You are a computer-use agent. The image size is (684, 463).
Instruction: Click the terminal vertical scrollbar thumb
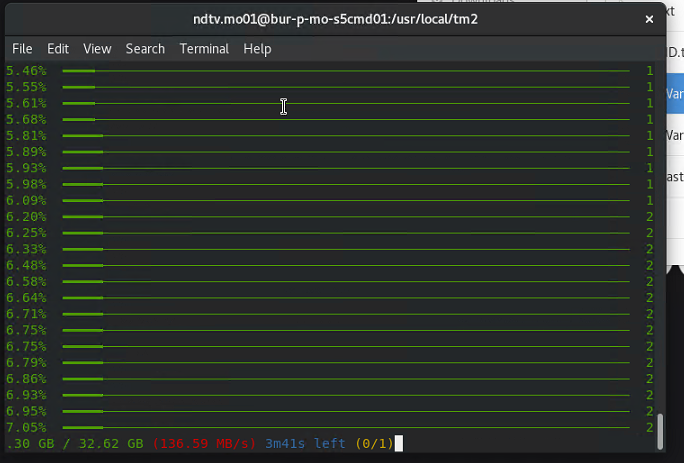point(660,431)
